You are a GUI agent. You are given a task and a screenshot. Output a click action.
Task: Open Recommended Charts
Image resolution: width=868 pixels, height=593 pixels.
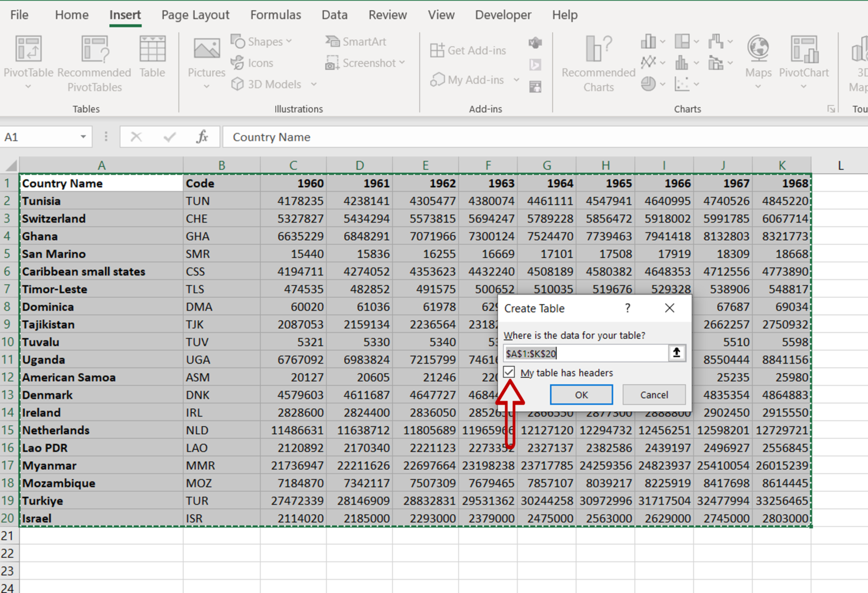point(597,62)
